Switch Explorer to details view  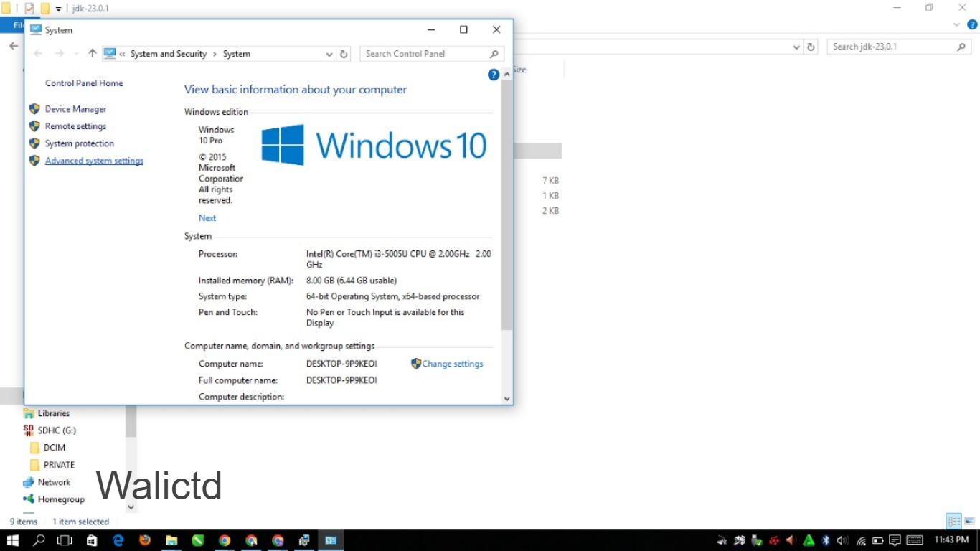click(x=953, y=522)
